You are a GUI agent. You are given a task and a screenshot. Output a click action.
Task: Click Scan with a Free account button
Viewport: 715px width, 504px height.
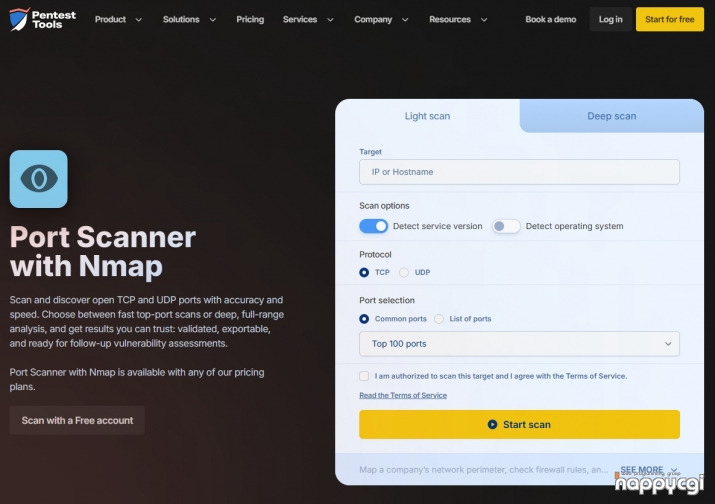point(77,420)
